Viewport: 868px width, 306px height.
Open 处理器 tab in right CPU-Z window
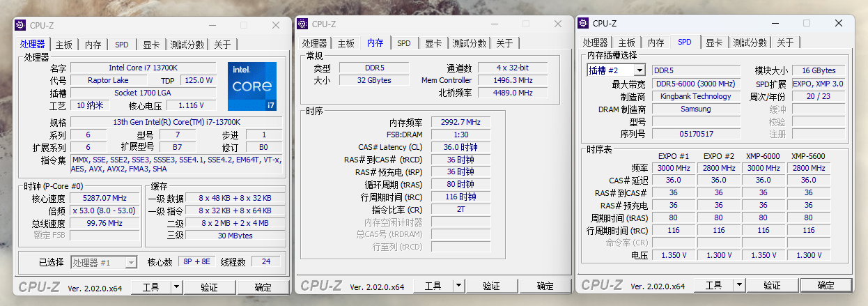click(596, 43)
